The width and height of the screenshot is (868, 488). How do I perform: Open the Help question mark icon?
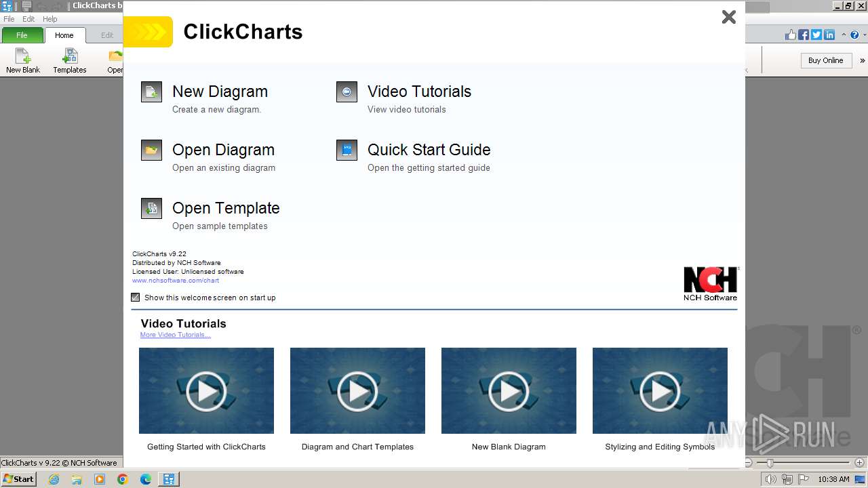[855, 35]
